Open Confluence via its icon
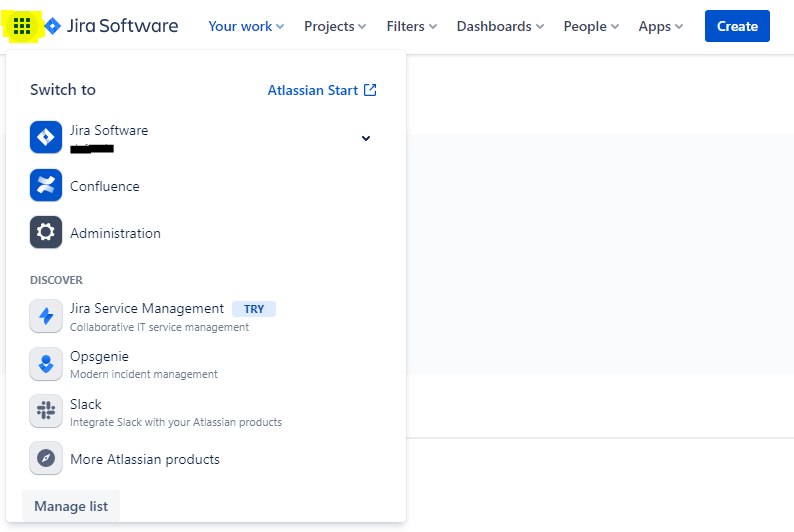Screen dimensions: 794x532 click(46, 185)
